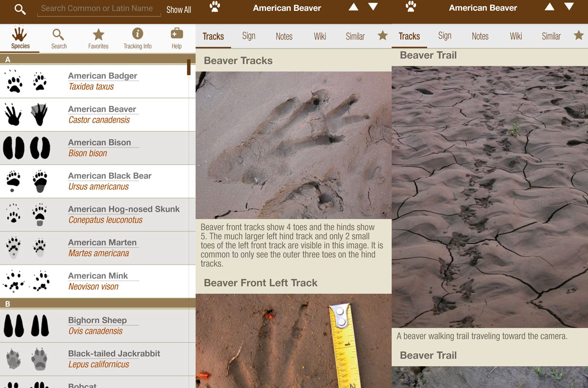Select the Search tab icon below header
The width and height of the screenshot is (588, 388).
59,38
